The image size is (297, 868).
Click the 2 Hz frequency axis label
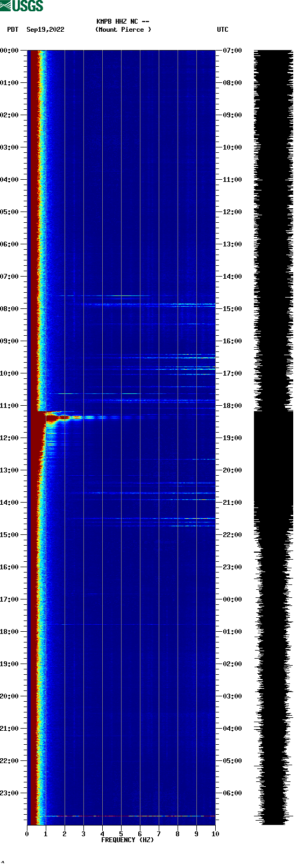(65, 834)
